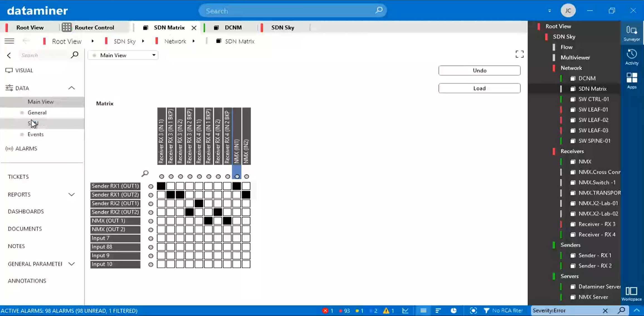Viewport: 644px width, 316px height.
Task: Open the Events data page
Action: click(x=35, y=134)
